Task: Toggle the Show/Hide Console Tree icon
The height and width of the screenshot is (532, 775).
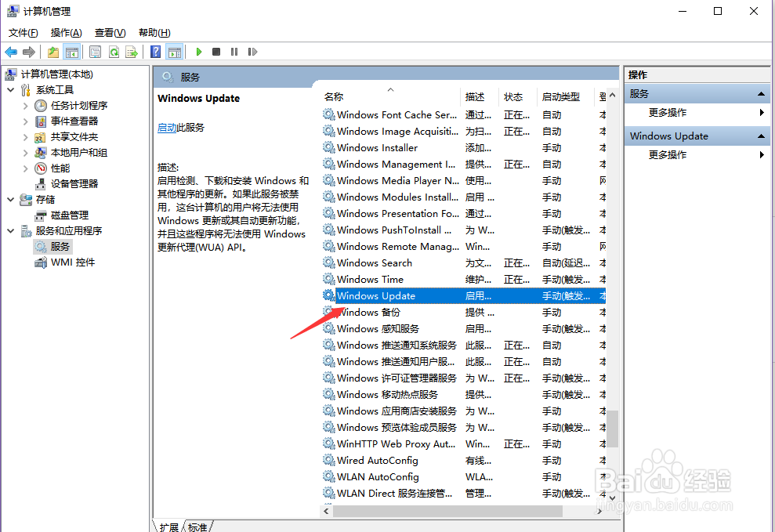Action: coord(72,52)
